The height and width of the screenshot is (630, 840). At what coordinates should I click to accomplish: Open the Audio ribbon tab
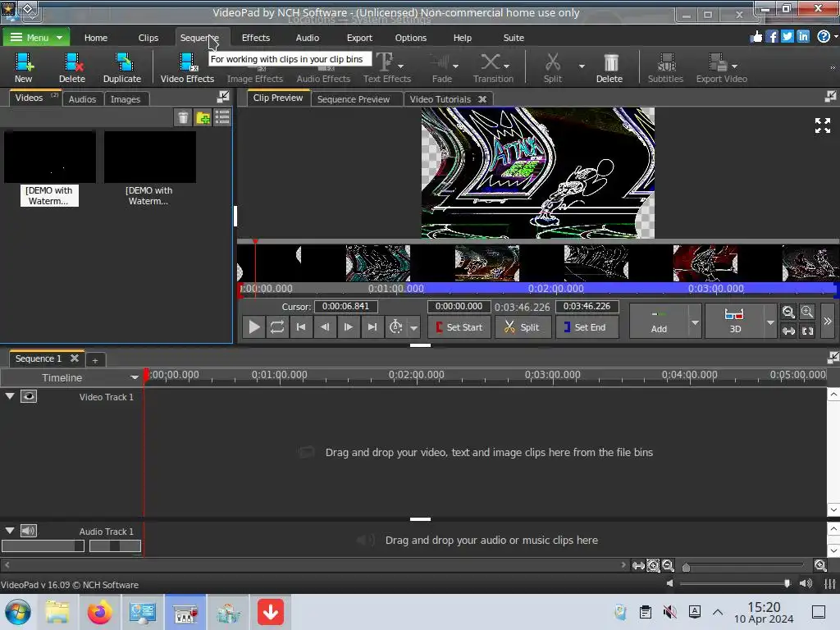[308, 38]
